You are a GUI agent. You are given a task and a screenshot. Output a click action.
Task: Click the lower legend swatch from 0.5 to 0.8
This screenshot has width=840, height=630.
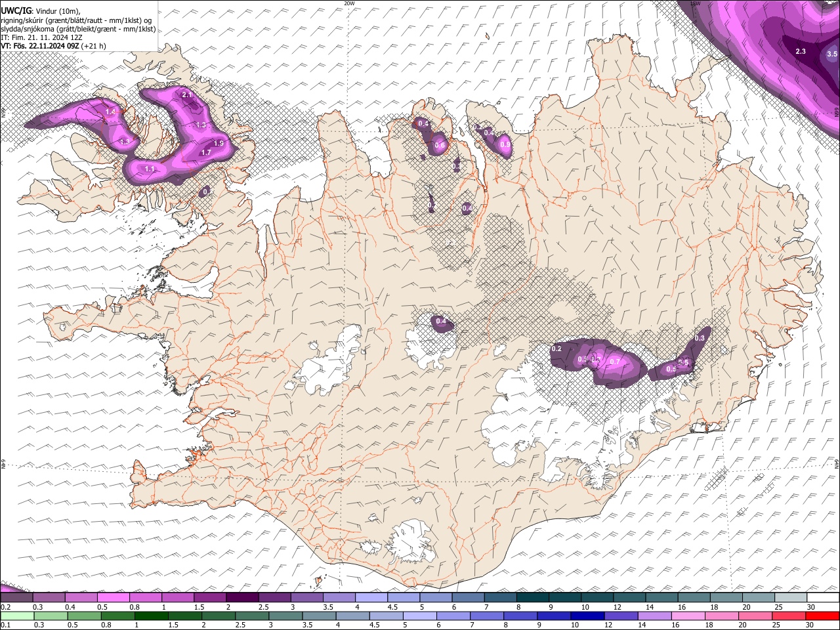click(84, 616)
